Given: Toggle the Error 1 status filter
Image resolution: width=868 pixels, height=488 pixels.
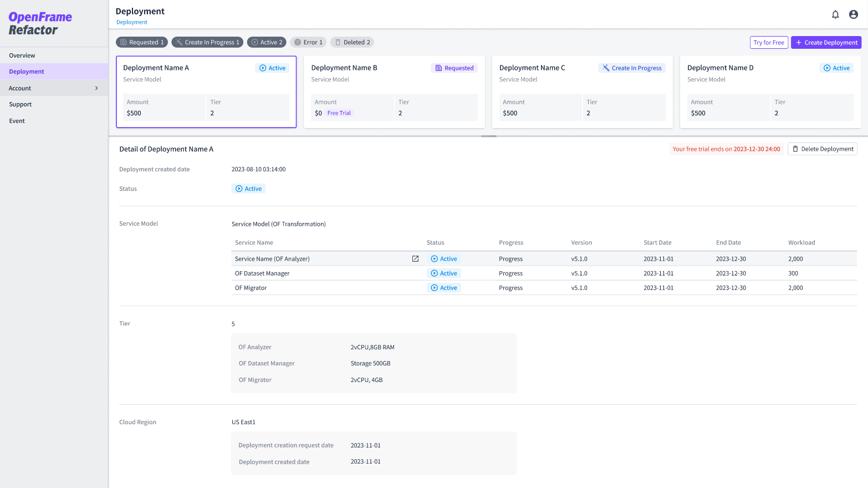Looking at the screenshot, I should click(308, 42).
